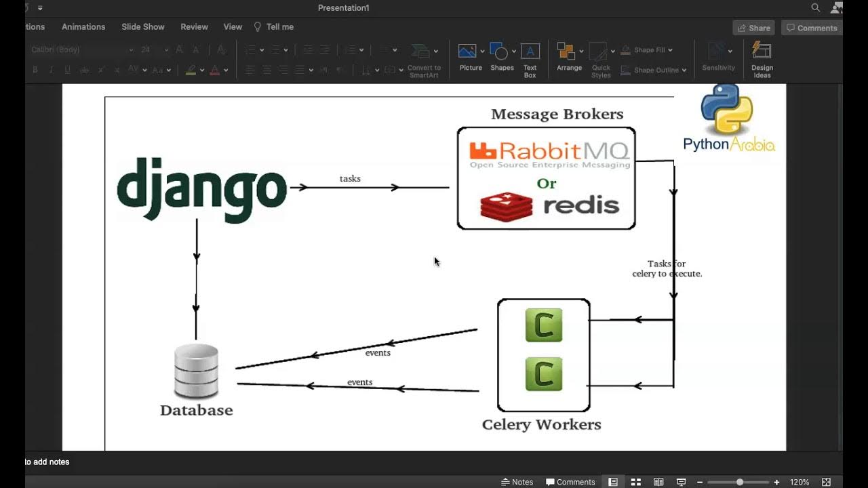Open the Animations tab
Image resolution: width=868 pixels, height=488 pixels.
(x=83, y=27)
